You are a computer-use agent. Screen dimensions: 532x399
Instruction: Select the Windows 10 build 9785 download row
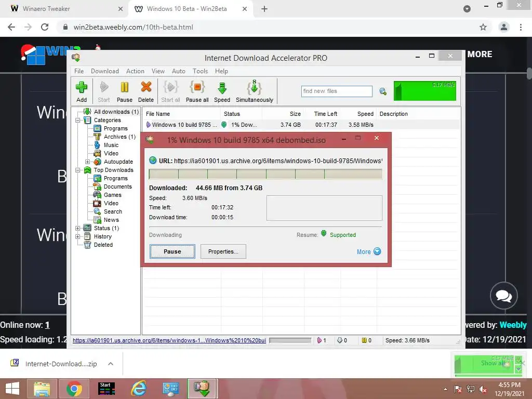point(301,125)
